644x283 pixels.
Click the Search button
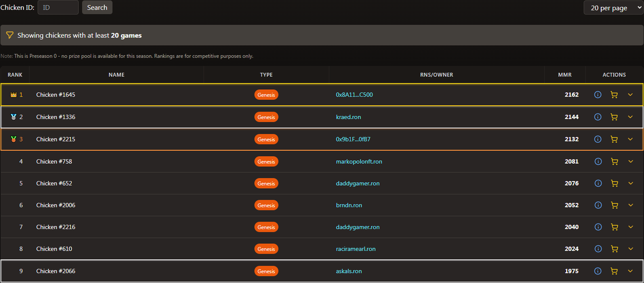click(97, 8)
